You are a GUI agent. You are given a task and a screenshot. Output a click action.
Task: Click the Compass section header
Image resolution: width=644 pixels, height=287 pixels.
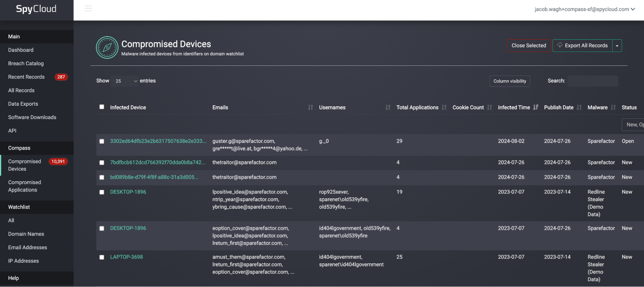point(37,148)
